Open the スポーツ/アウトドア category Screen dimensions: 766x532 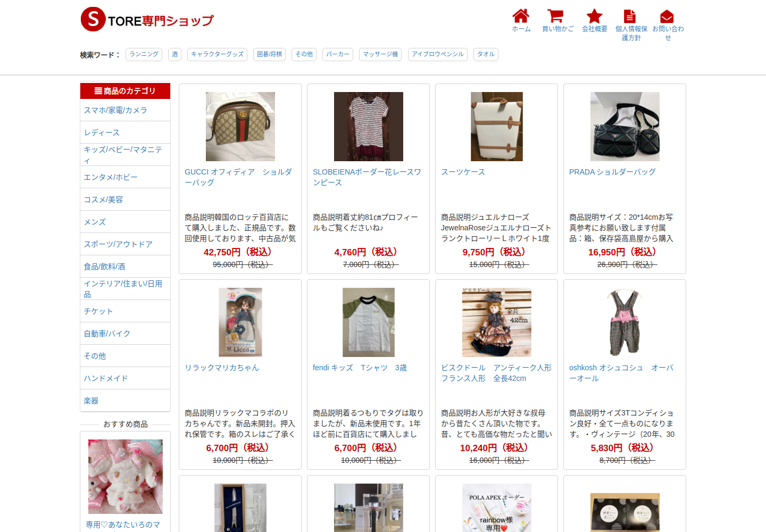click(125, 244)
